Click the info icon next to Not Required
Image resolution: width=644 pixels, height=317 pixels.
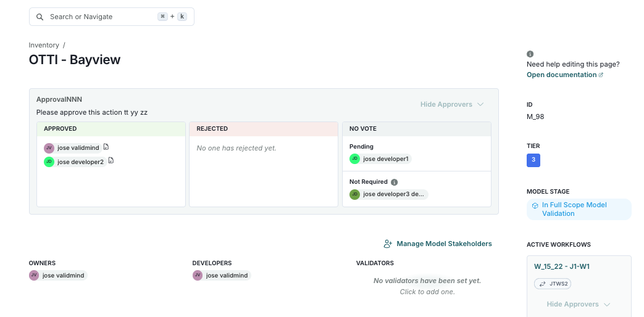tap(395, 183)
